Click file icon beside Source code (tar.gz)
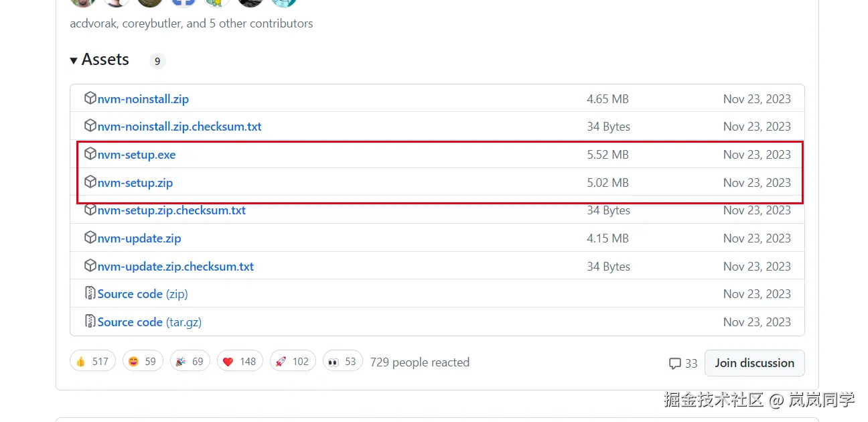The image size is (868, 422). coord(90,322)
